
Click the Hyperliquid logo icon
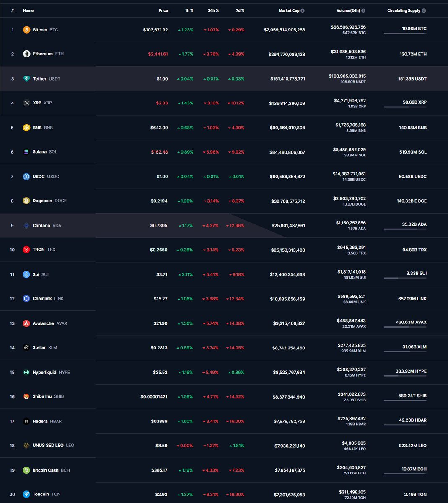click(26, 373)
